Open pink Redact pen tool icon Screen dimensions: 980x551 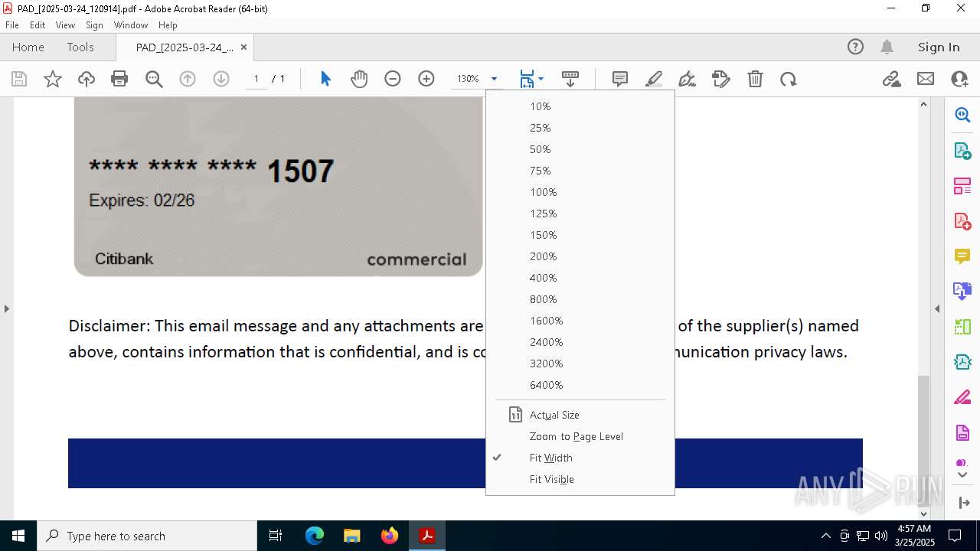(962, 397)
